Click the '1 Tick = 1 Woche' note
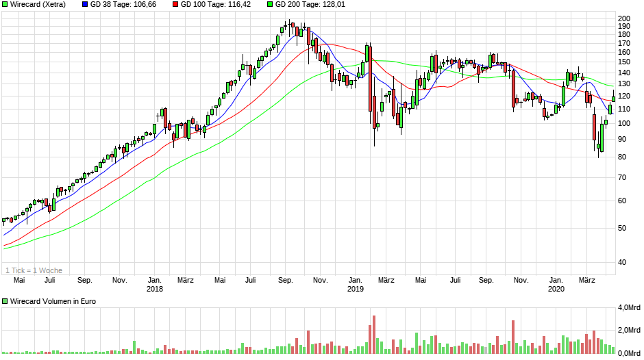Screen dimensions: 644x360 coord(34,270)
